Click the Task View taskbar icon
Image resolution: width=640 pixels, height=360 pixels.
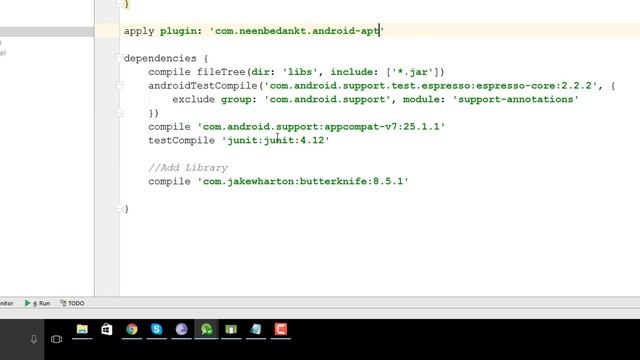point(56,339)
